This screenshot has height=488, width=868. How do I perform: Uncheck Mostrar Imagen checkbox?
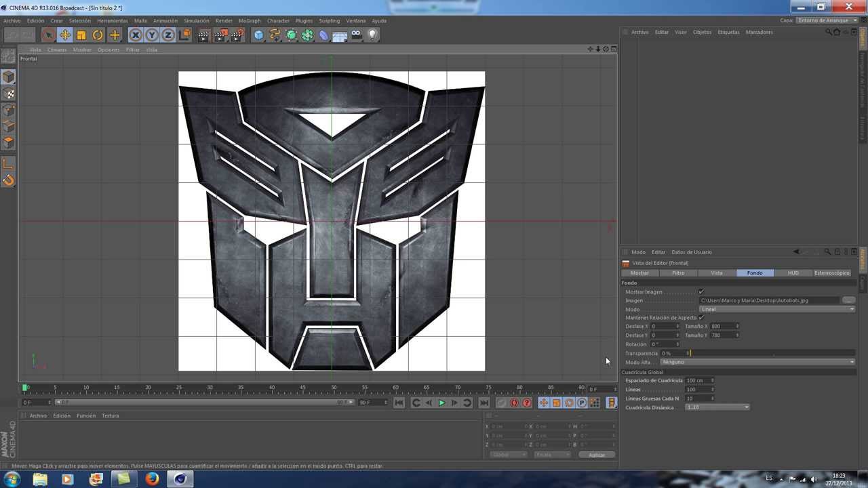701,291
